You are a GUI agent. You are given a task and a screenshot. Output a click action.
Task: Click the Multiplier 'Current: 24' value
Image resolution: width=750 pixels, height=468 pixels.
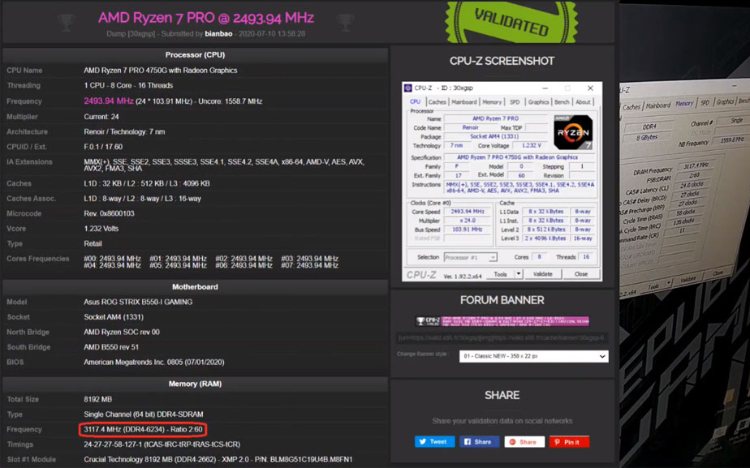(101, 117)
